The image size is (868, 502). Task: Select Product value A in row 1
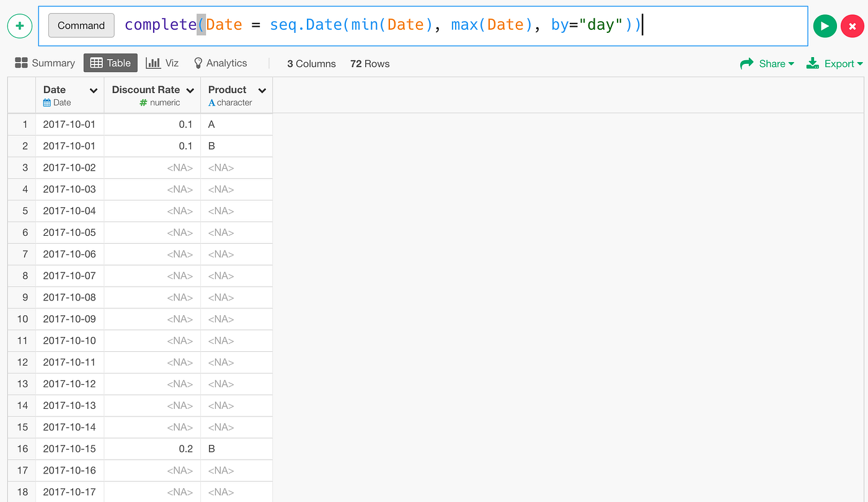click(x=236, y=124)
